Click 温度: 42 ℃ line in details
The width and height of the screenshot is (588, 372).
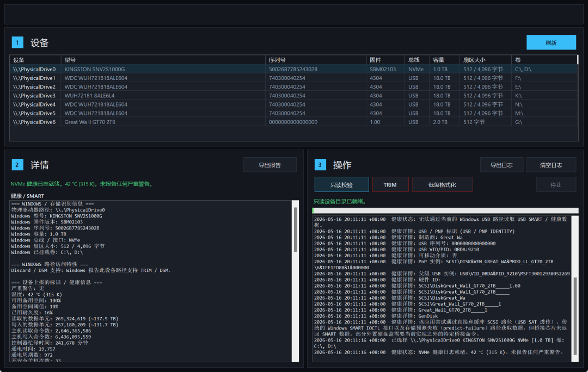[x=37, y=294]
